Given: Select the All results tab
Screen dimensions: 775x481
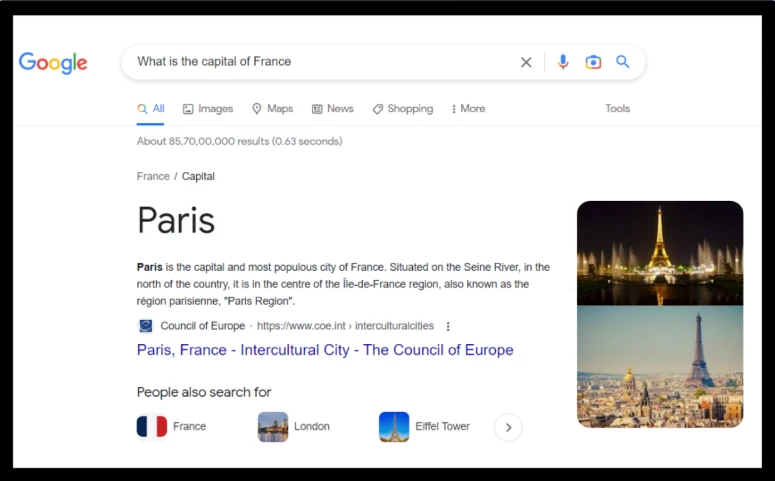Looking at the screenshot, I should click(x=151, y=109).
